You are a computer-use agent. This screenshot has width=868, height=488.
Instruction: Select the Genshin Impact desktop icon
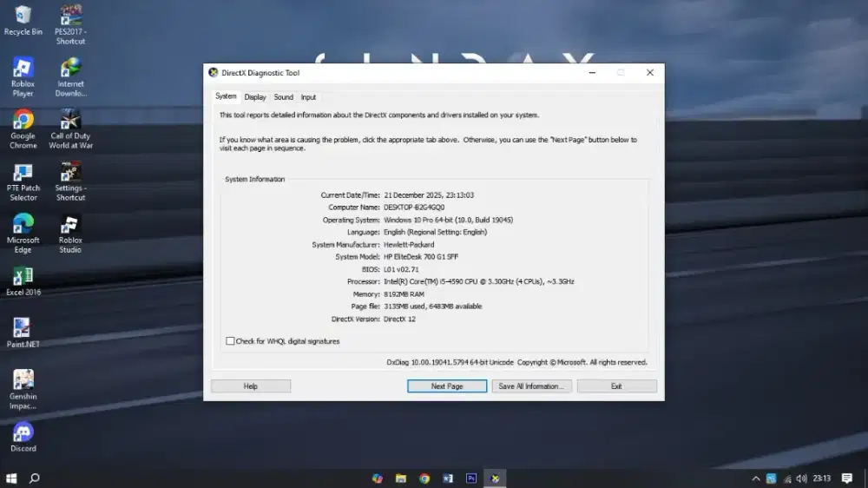[x=23, y=390]
